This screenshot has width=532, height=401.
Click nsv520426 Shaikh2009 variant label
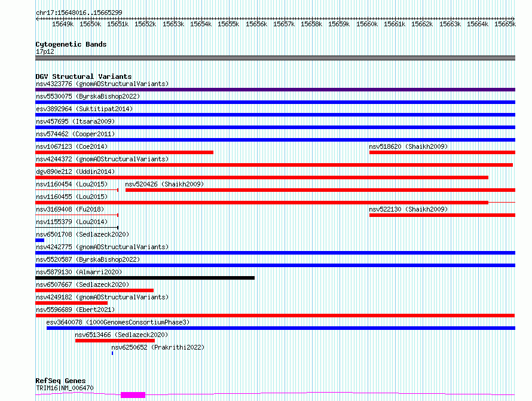click(164, 184)
